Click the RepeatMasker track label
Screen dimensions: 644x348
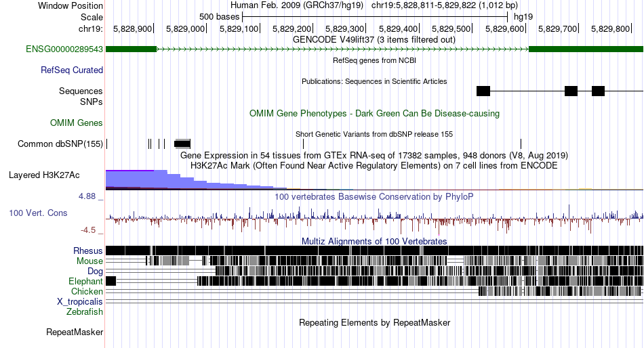pyautogui.click(x=75, y=332)
